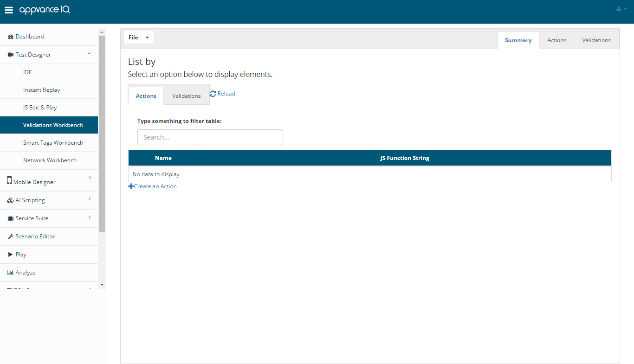634x364 pixels.
Task: Click the Analyze bar chart icon
Action: coord(11,273)
